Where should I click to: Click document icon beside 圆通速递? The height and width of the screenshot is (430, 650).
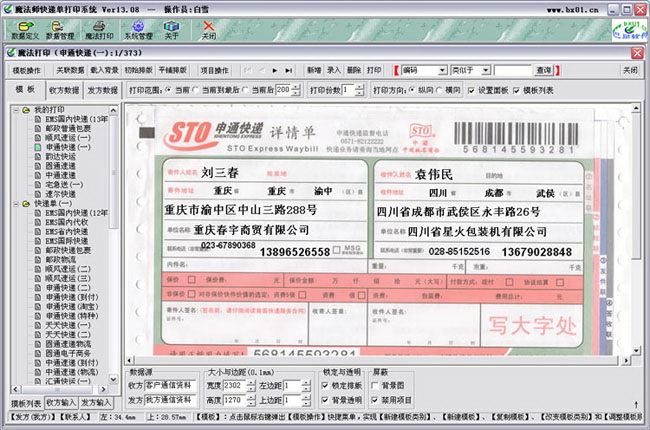click(38, 166)
